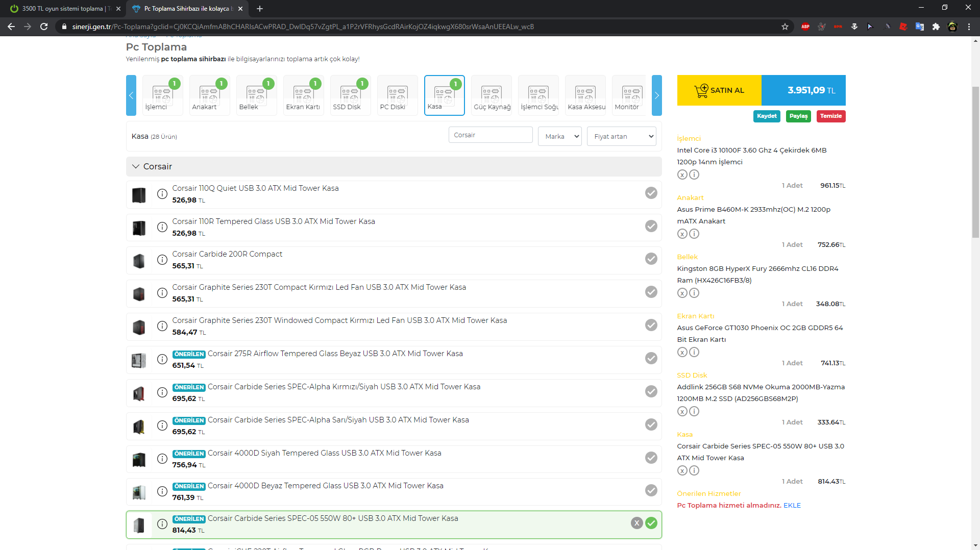Clear build with Temizle button
This screenshot has width=980, height=550.
831,116
